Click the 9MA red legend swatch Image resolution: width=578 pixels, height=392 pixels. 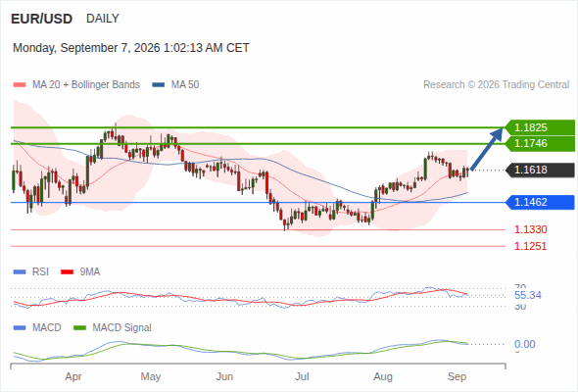tap(67, 272)
